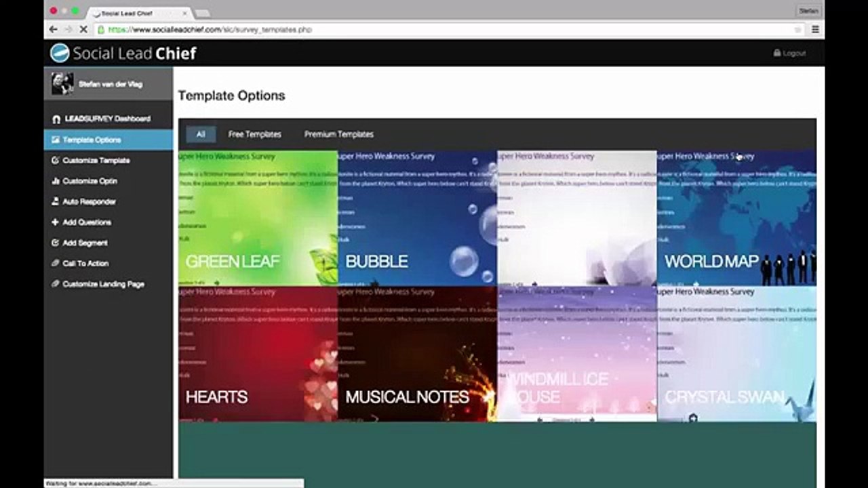Click the Stefan Chrome profile button
Viewport: 868px width, 488px height.
(x=808, y=11)
